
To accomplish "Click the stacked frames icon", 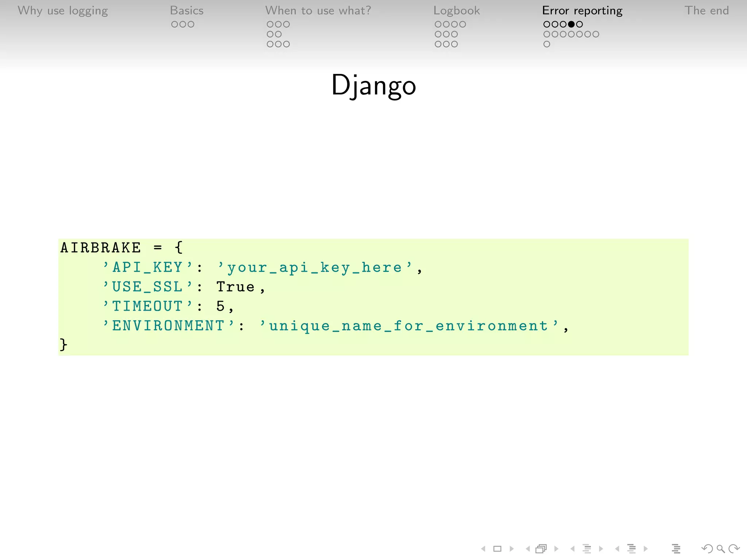I will click(541, 549).
